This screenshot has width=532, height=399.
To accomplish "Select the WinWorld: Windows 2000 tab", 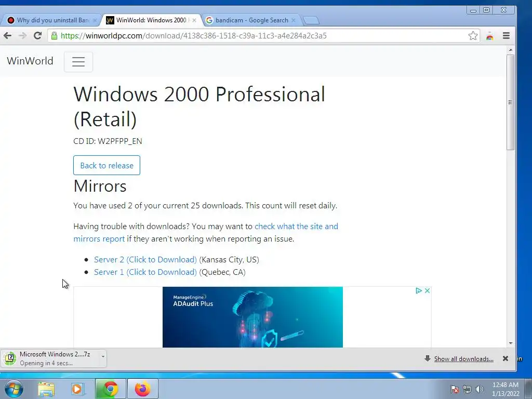I will (x=151, y=20).
